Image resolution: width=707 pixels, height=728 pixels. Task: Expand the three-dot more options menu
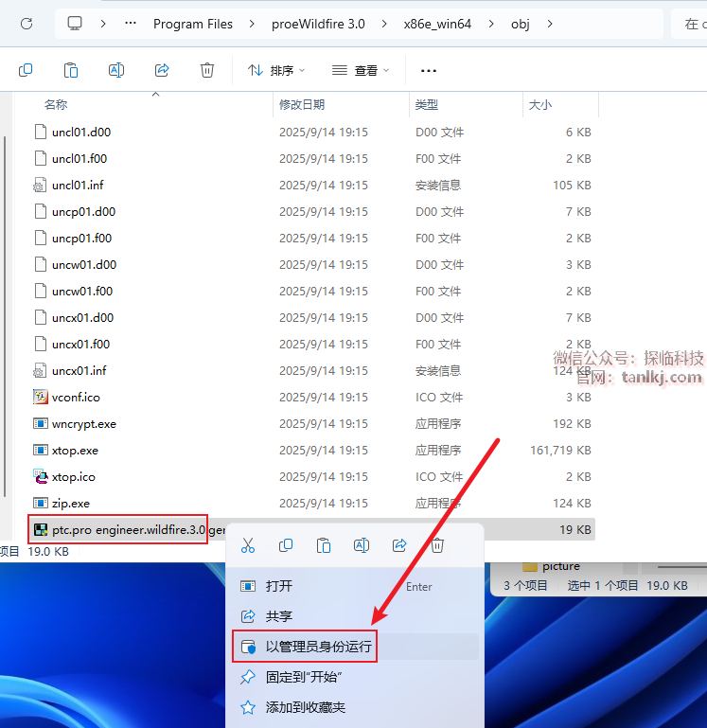(x=429, y=70)
